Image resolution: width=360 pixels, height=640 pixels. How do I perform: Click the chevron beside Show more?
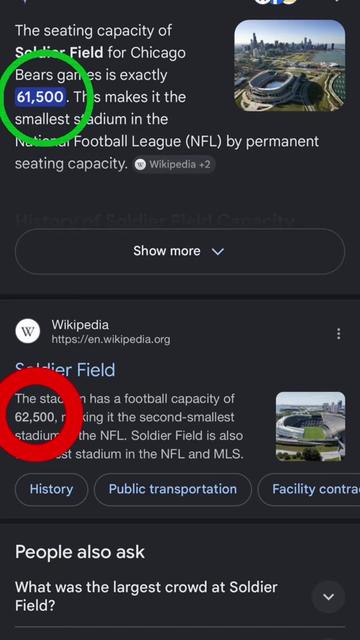[x=218, y=251]
